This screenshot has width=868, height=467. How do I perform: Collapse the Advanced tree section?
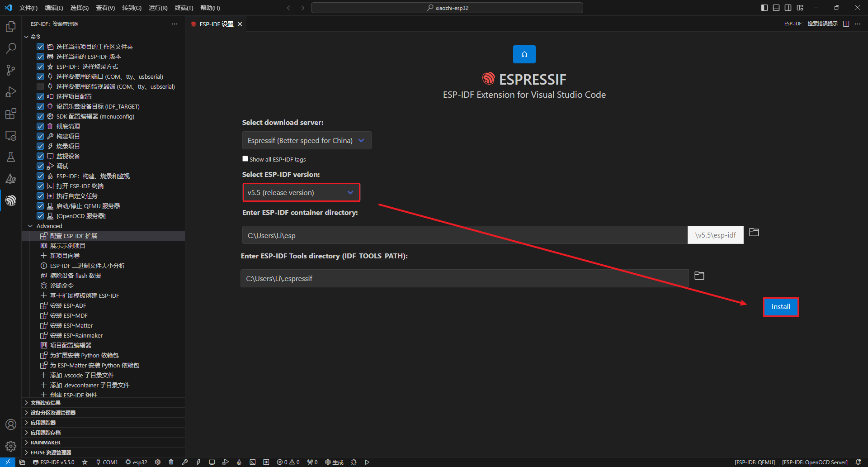coord(30,226)
